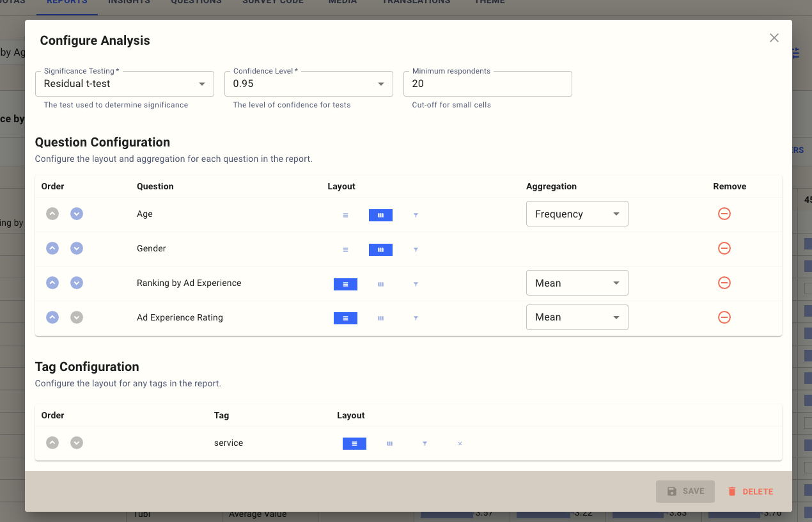Set Gender layout to filter
The width and height of the screenshot is (812, 522).
pyautogui.click(x=416, y=249)
